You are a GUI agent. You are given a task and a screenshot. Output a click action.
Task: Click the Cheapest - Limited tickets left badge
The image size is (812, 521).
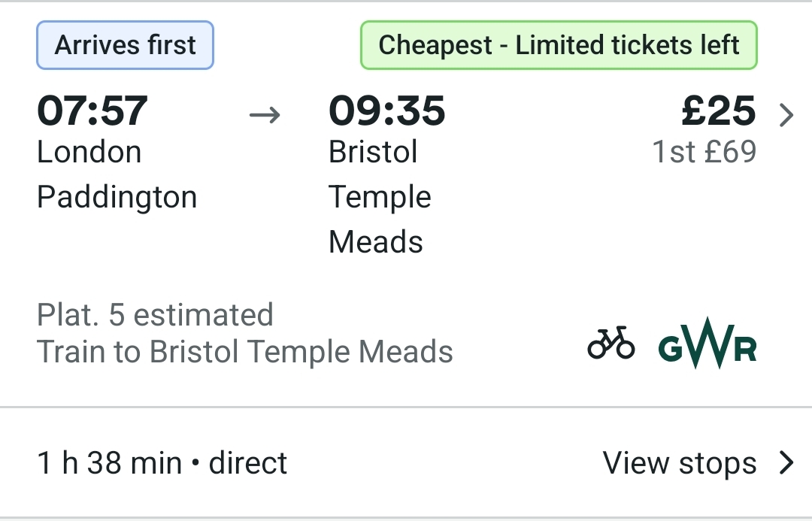pos(559,45)
